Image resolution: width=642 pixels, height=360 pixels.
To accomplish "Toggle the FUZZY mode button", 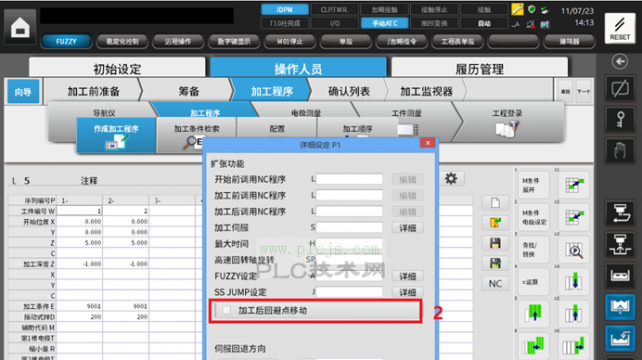I will (x=66, y=41).
